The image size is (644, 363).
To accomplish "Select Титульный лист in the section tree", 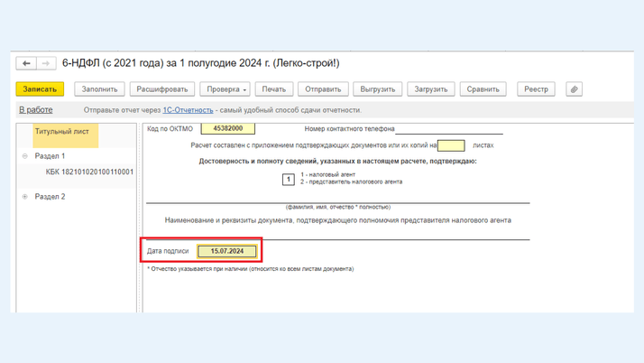I will pyautogui.click(x=65, y=135).
